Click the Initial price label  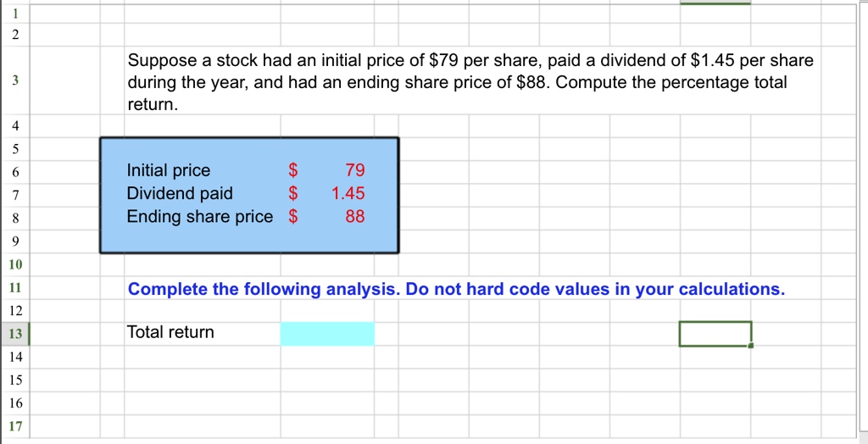pos(169,170)
